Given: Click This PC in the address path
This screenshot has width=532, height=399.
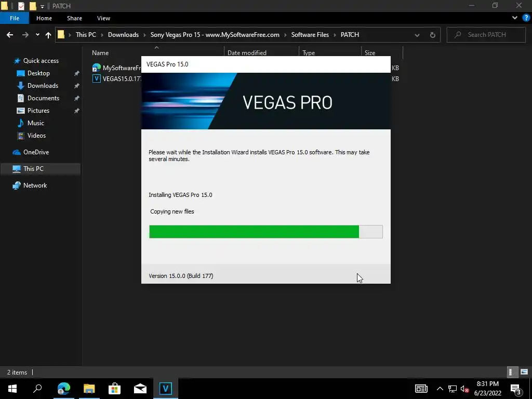Looking at the screenshot, I should coord(86,35).
